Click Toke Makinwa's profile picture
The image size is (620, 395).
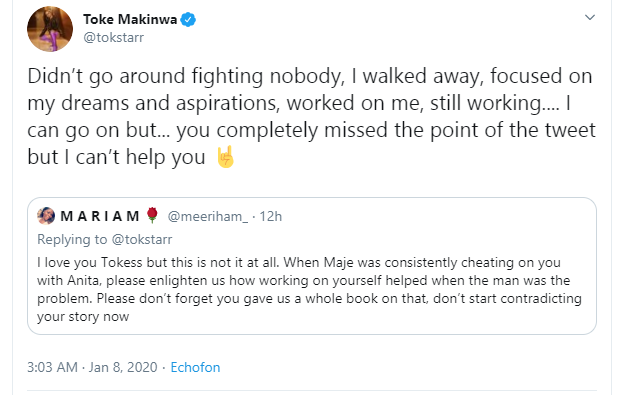coord(50,29)
